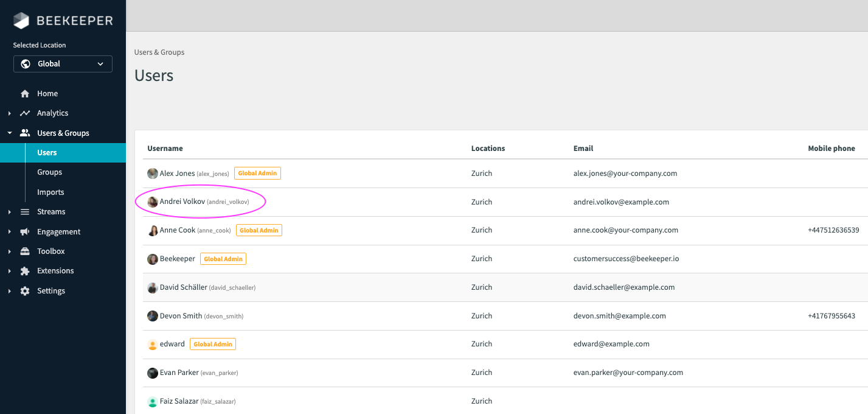The image size is (868, 414).
Task: Collapse the Users & Groups section
Action: coord(10,132)
